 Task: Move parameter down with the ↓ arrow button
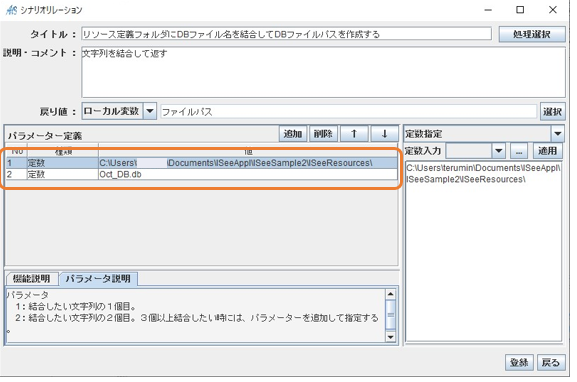click(385, 134)
